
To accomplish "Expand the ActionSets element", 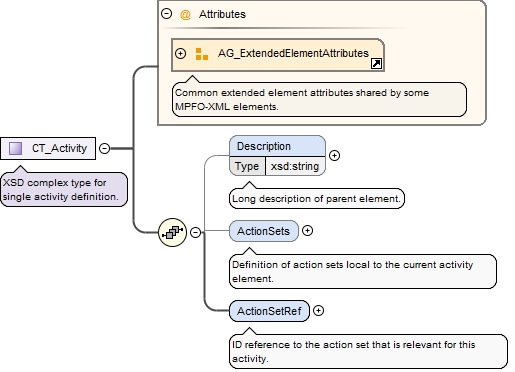I will point(307,231).
